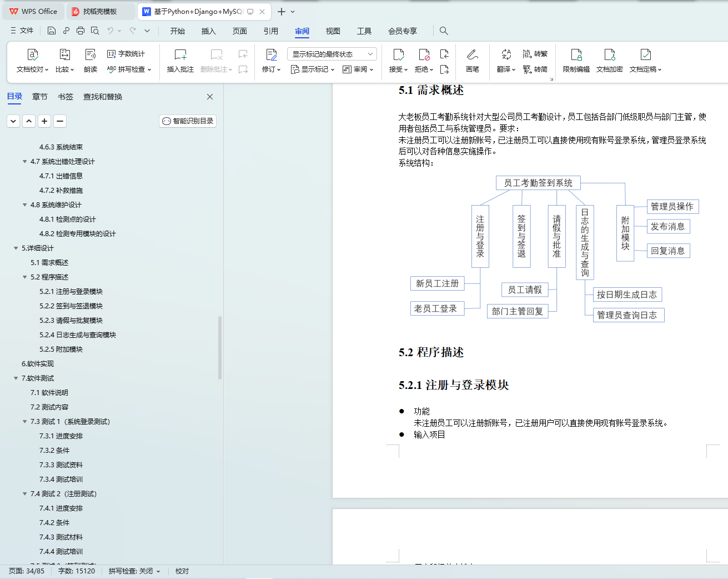Click the outline move-up chevron button
This screenshot has width=728, height=579.
point(29,121)
